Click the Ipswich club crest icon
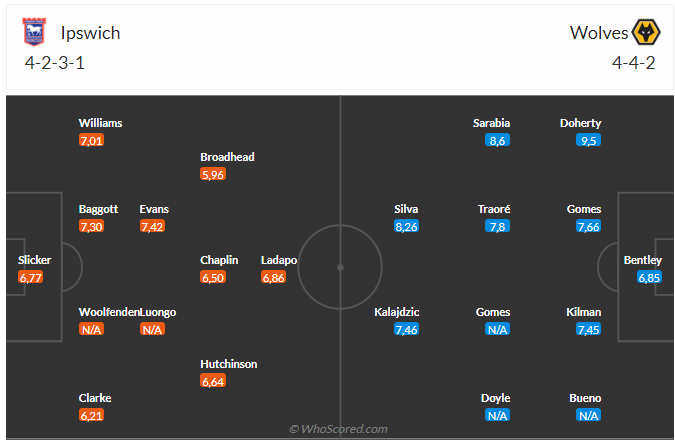Screen dimensions: 675x440 [x=33, y=32]
